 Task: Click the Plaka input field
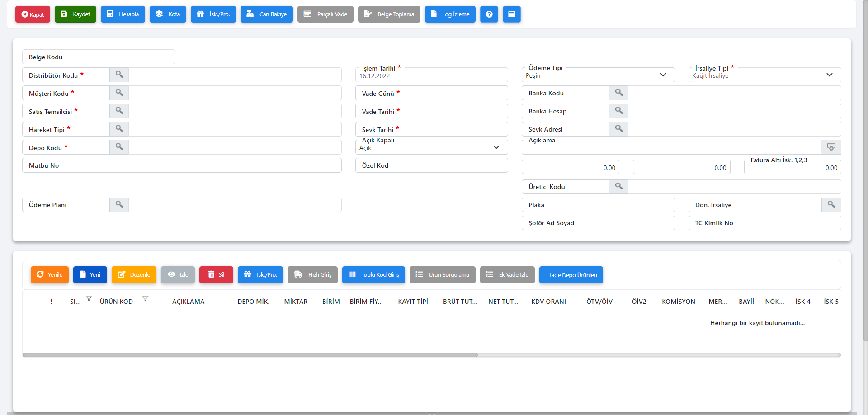pyautogui.click(x=598, y=205)
